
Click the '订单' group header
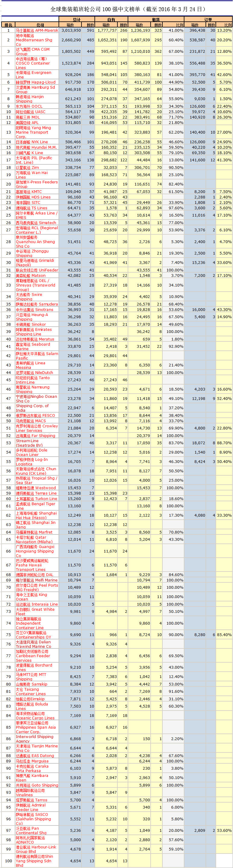pyautogui.click(x=208, y=20)
